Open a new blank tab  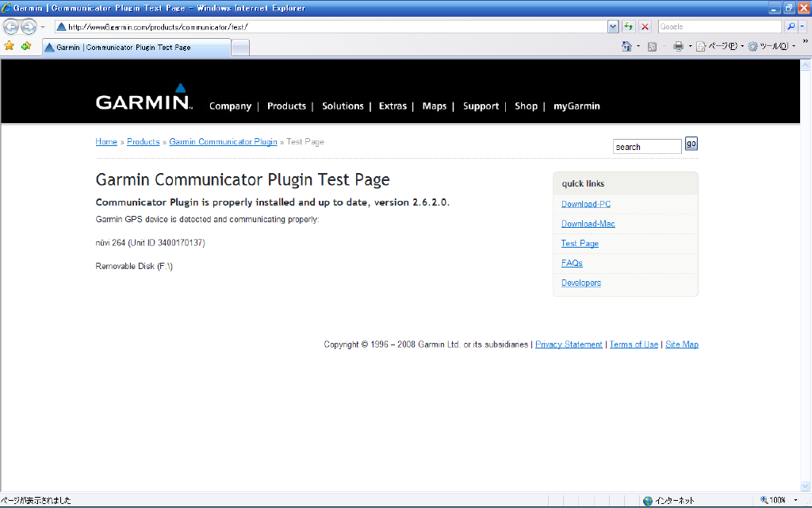click(x=239, y=48)
